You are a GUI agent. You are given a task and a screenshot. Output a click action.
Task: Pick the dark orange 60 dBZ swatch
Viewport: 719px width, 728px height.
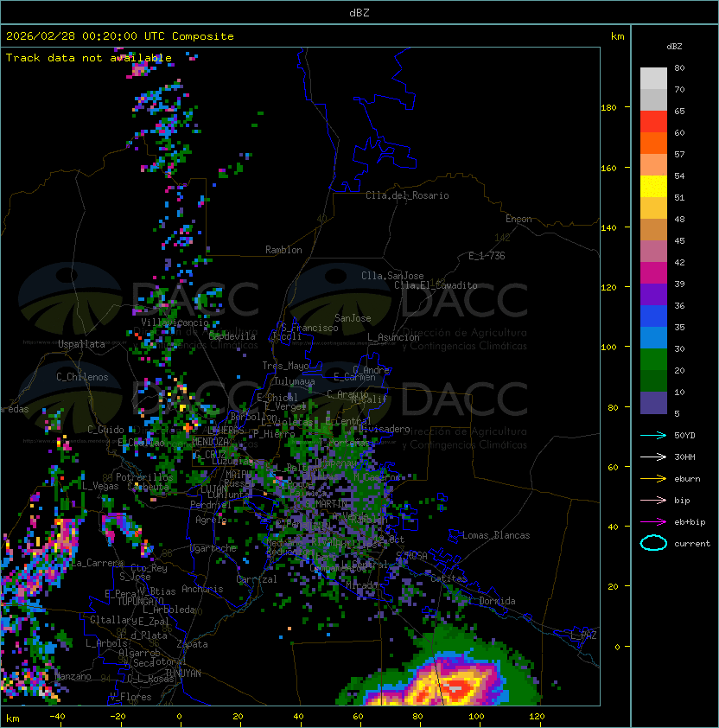tap(653, 143)
